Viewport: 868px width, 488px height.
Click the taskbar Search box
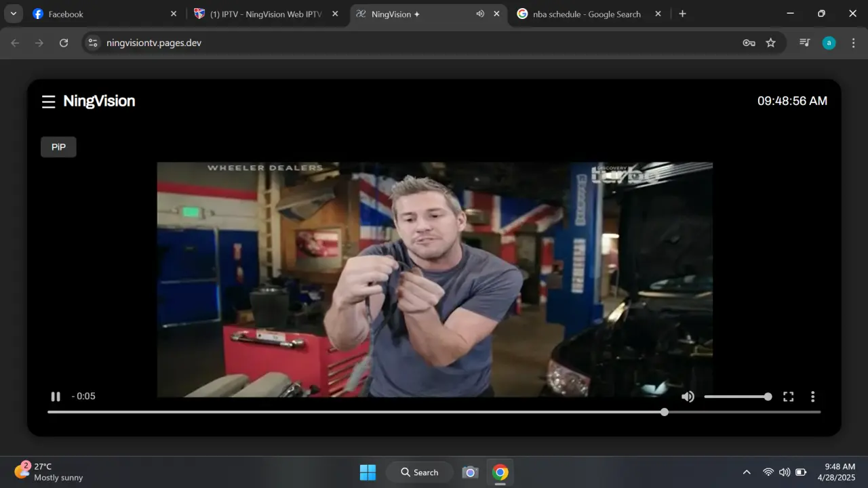click(x=420, y=472)
